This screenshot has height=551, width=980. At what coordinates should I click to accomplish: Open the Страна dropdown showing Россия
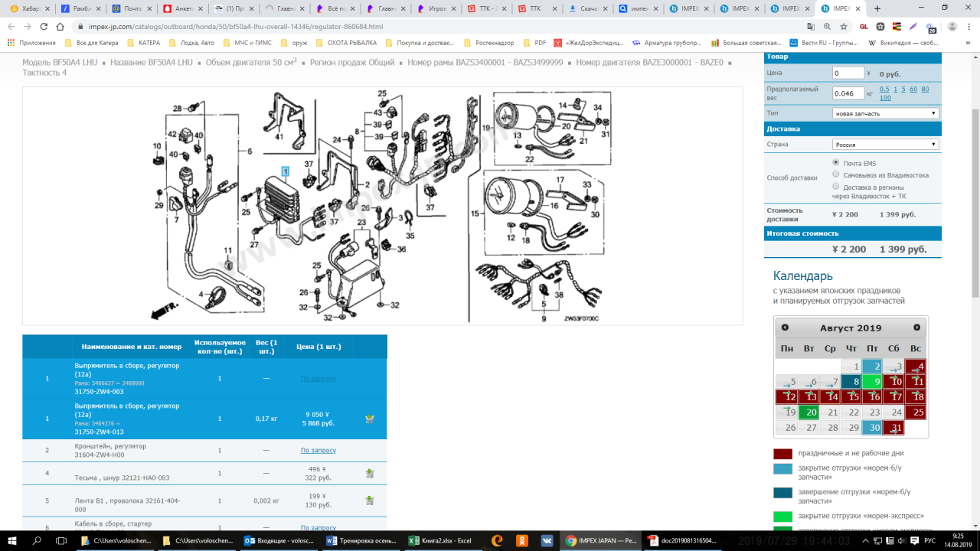pos(886,144)
